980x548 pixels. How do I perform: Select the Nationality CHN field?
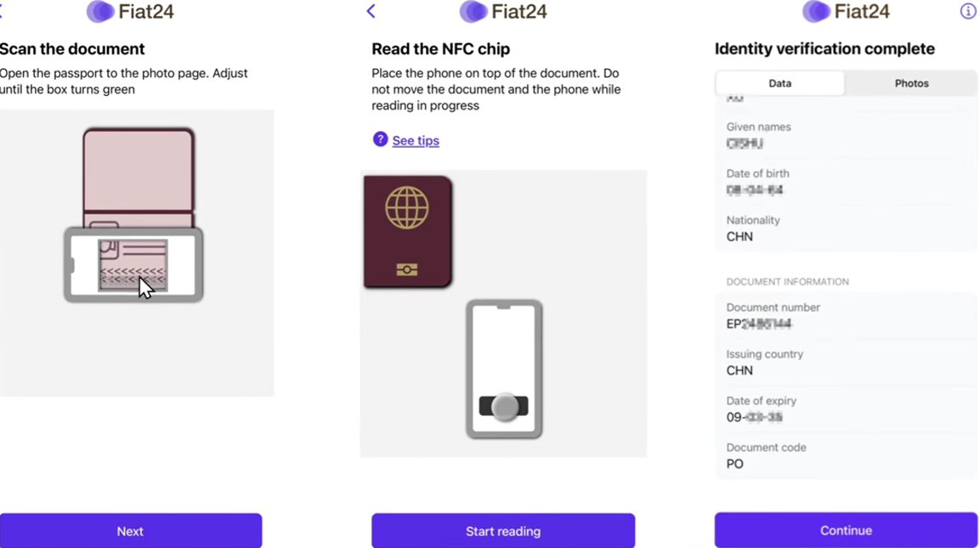click(846, 229)
